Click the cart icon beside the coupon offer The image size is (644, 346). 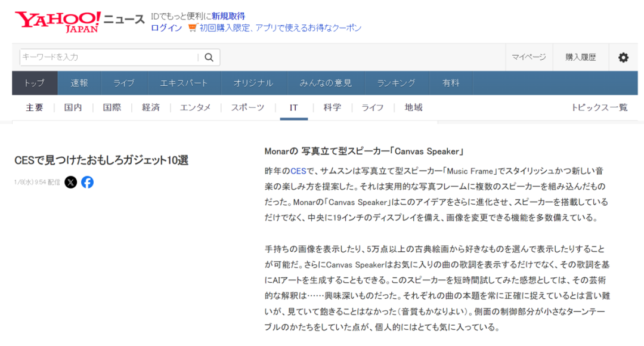pos(191,27)
